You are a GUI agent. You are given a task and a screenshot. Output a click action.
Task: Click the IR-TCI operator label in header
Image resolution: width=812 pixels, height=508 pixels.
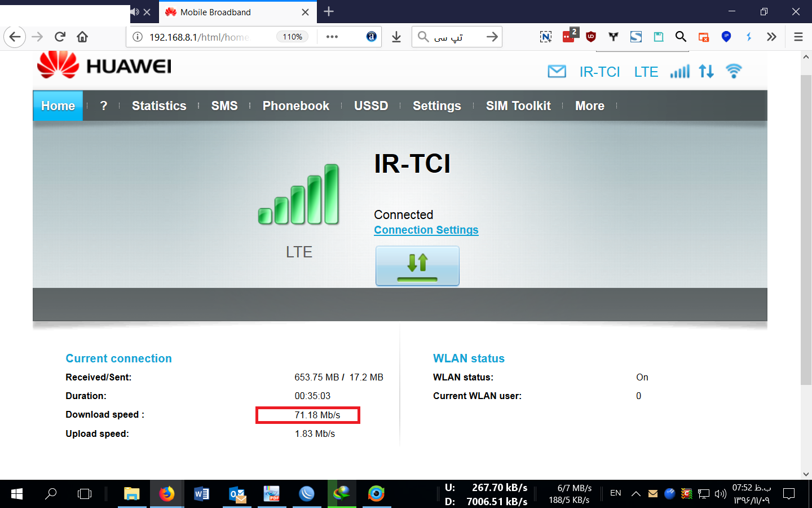tap(599, 72)
